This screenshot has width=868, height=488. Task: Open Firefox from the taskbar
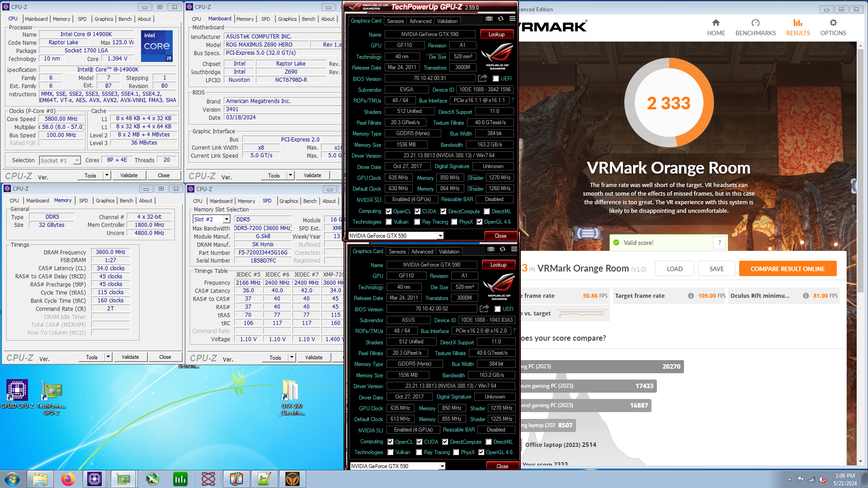click(x=68, y=479)
